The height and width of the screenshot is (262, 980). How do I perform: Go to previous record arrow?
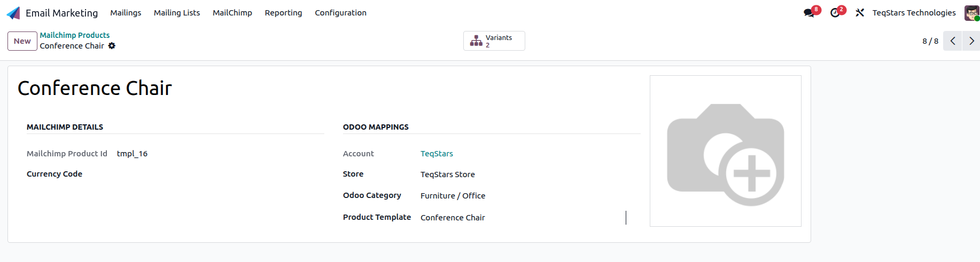pos(953,41)
